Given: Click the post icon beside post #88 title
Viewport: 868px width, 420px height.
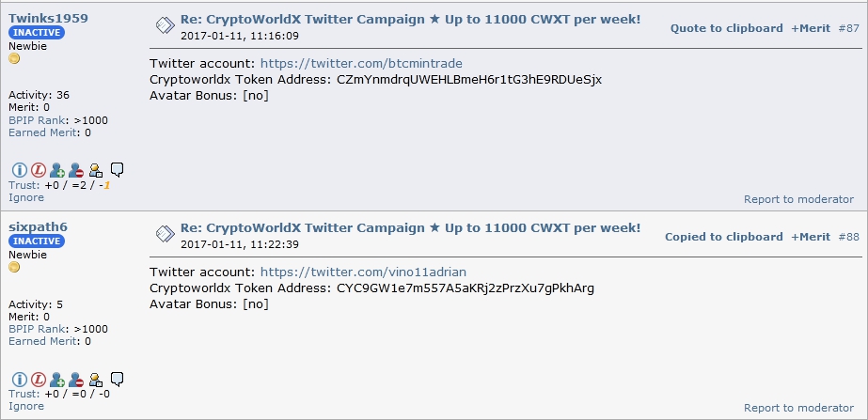Looking at the screenshot, I should point(166,234).
